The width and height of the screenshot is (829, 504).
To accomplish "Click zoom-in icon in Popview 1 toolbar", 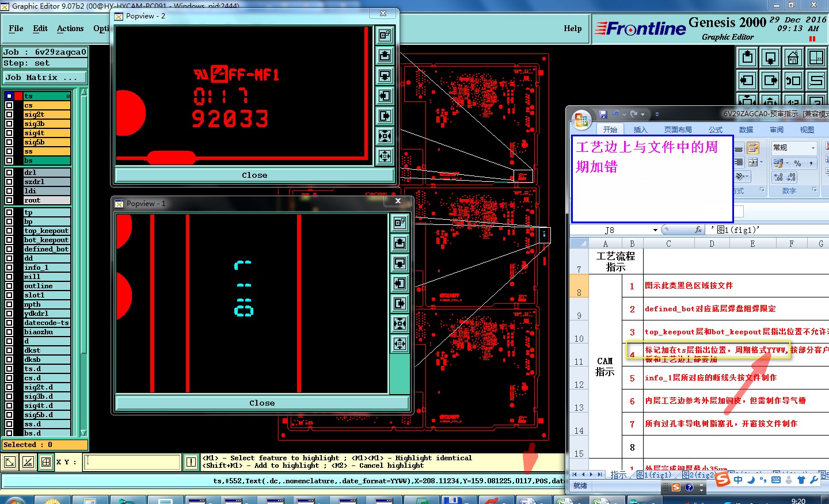I will [x=400, y=323].
